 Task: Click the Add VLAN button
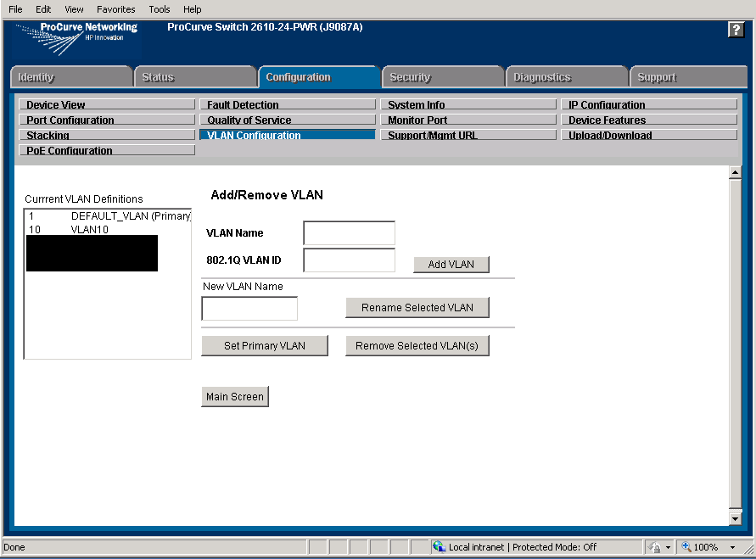click(x=451, y=265)
